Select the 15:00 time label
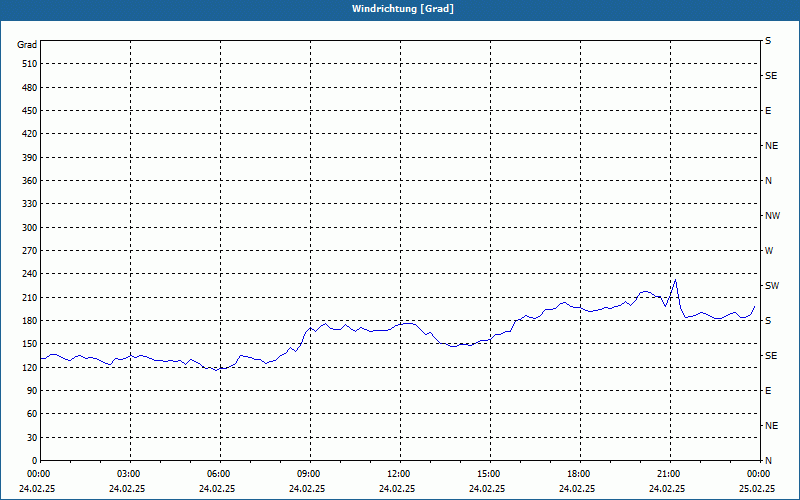The image size is (800, 500). click(490, 474)
